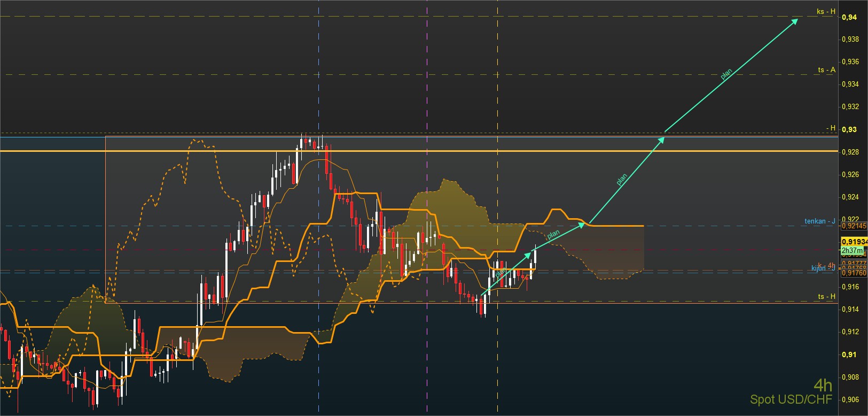Image resolution: width=868 pixels, height=416 pixels.
Task: Click the 0,94 price axis label
Action: (x=849, y=17)
